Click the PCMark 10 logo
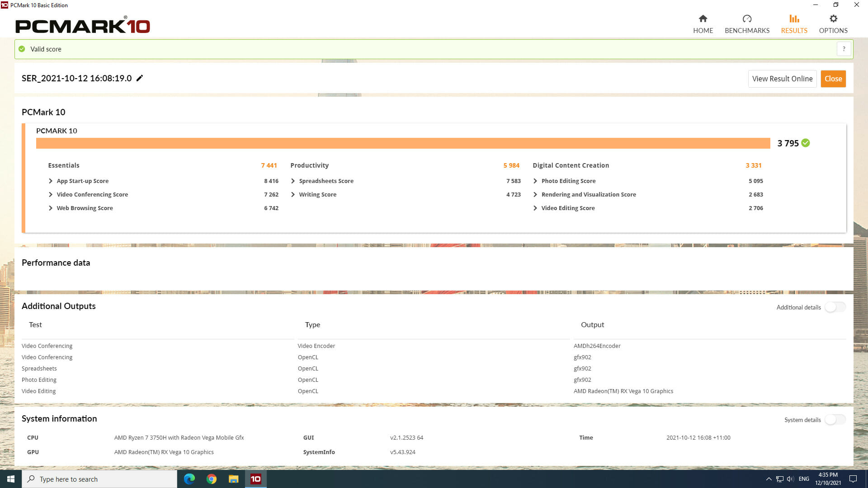The image size is (868, 488). coord(83,25)
